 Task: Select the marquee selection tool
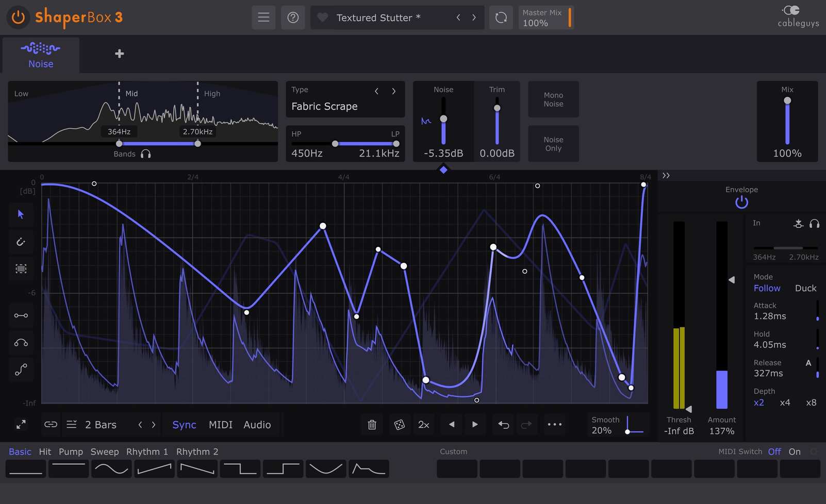pos(21,268)
